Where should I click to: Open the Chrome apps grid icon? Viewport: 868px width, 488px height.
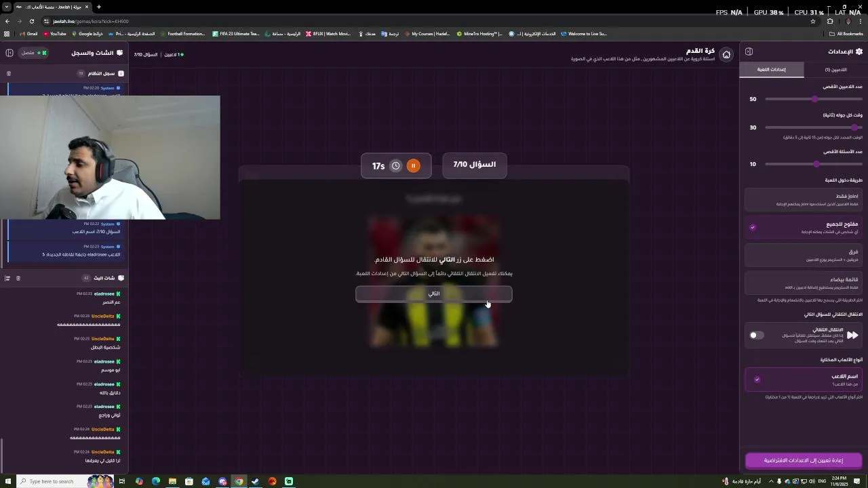[x=7, y=33]
